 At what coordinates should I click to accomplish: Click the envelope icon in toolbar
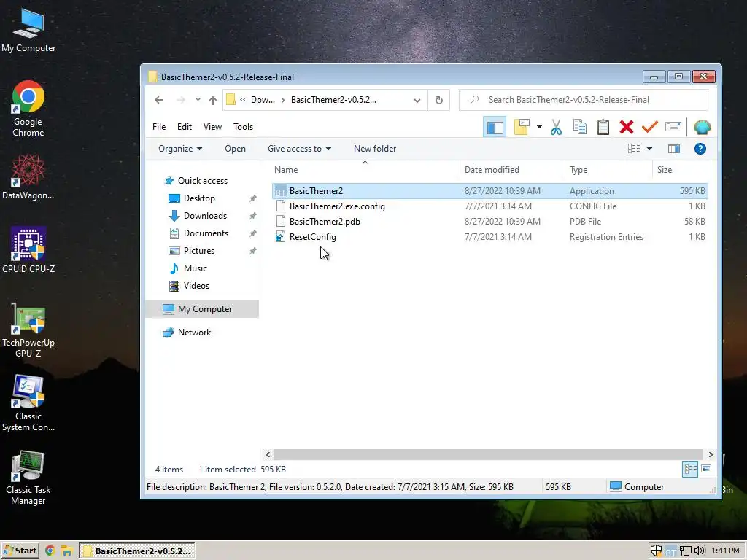673,127
